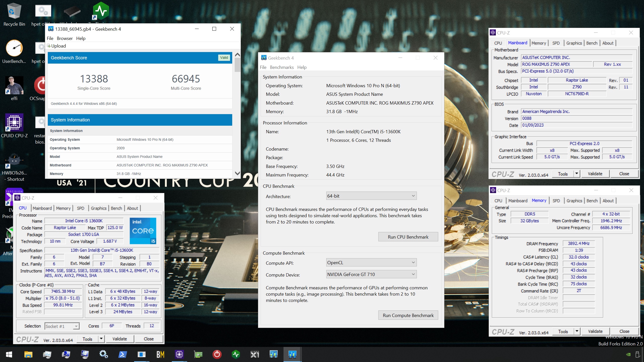This screenshot has width=644, height=362.
Task: Click Run CPU Benchmark button
Action: [408, 237]
